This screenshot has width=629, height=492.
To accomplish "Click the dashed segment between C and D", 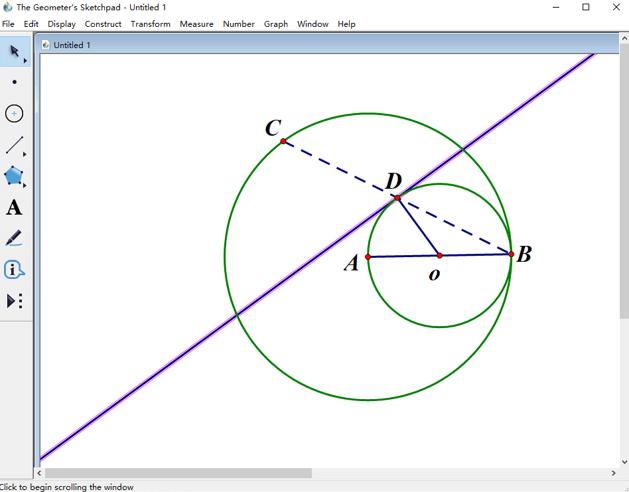I will click(x=340, y=169).
